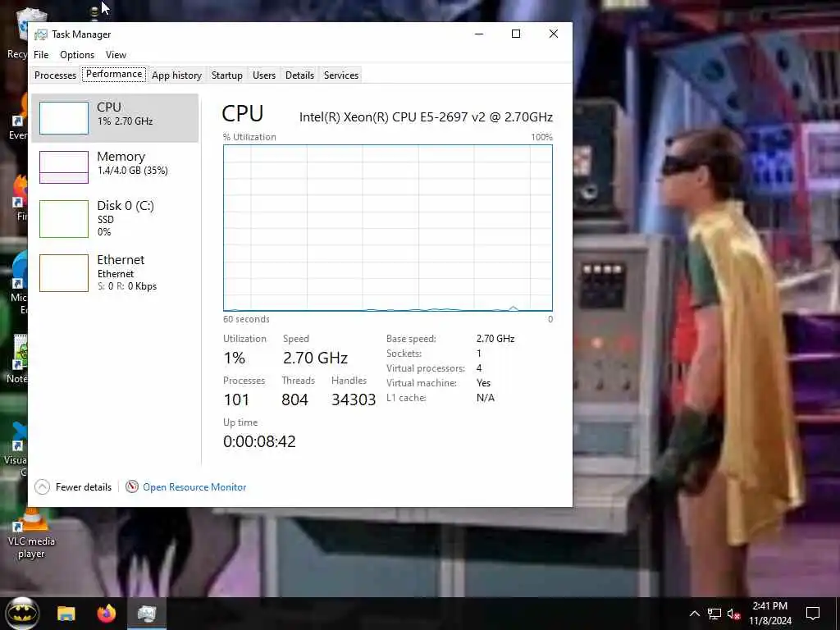Image resolution: width=840 pixels, height=630 pixels.
Task: Select Memory in the performance sidebar
Action: pos(115,167)
